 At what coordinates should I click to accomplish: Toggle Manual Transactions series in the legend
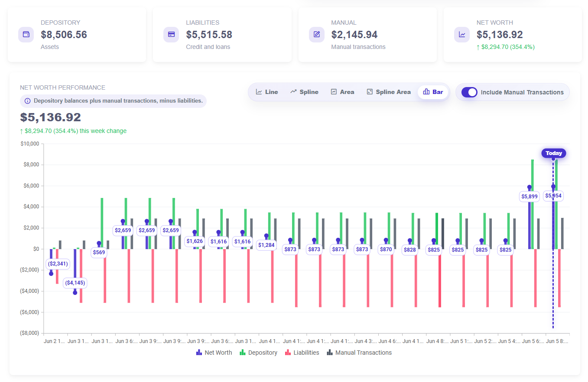(359, 353)
